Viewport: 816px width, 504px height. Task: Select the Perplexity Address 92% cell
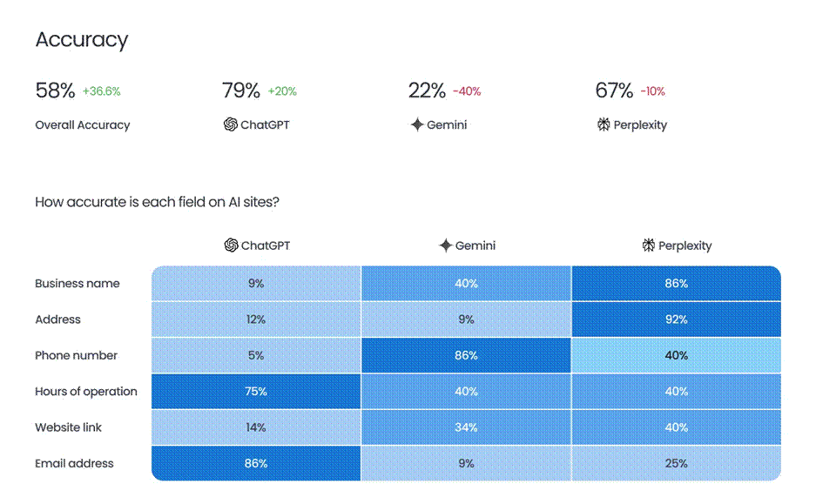[676, 319]
